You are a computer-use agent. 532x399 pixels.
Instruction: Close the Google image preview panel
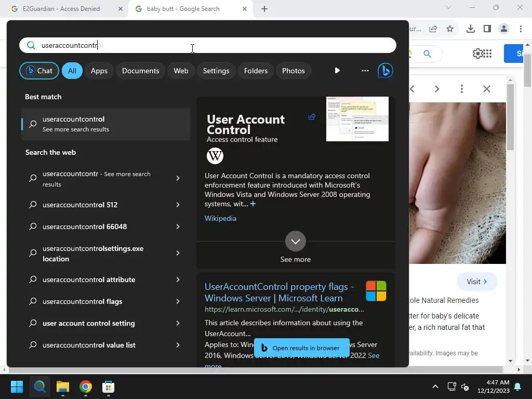click(486, 89)
